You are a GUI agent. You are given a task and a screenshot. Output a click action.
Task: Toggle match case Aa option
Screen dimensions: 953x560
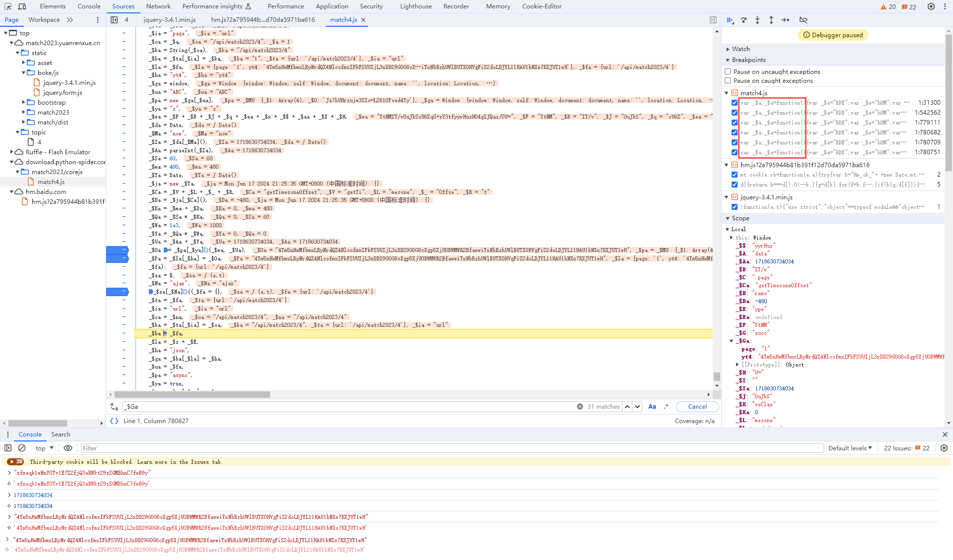point(652,407)
